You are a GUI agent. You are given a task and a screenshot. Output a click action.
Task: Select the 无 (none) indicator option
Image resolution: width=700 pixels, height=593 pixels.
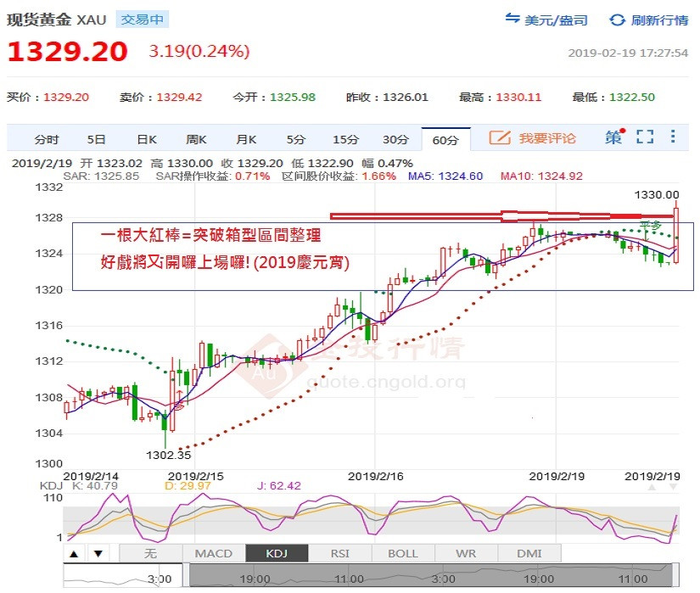(151, 553)
